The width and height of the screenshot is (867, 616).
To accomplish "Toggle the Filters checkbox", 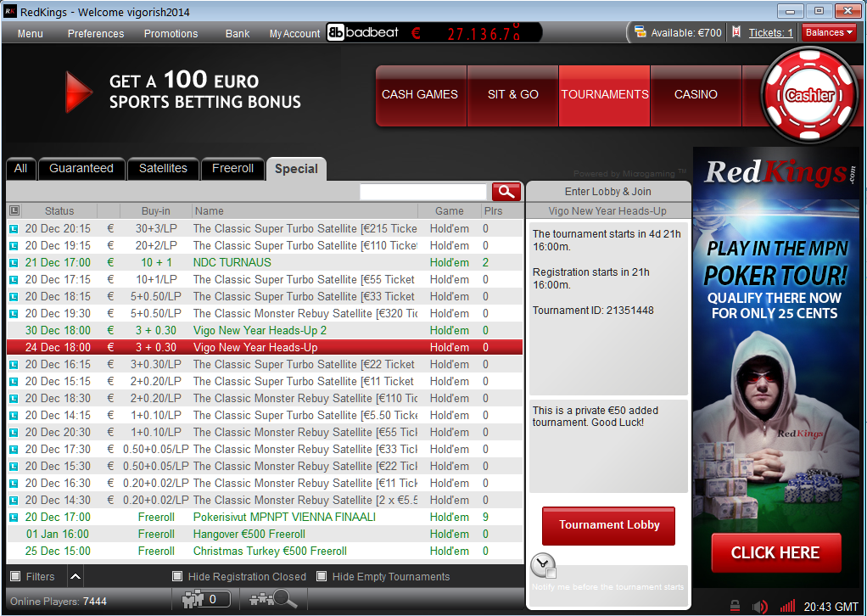I will pyautogui.click(x=15, y=577).
